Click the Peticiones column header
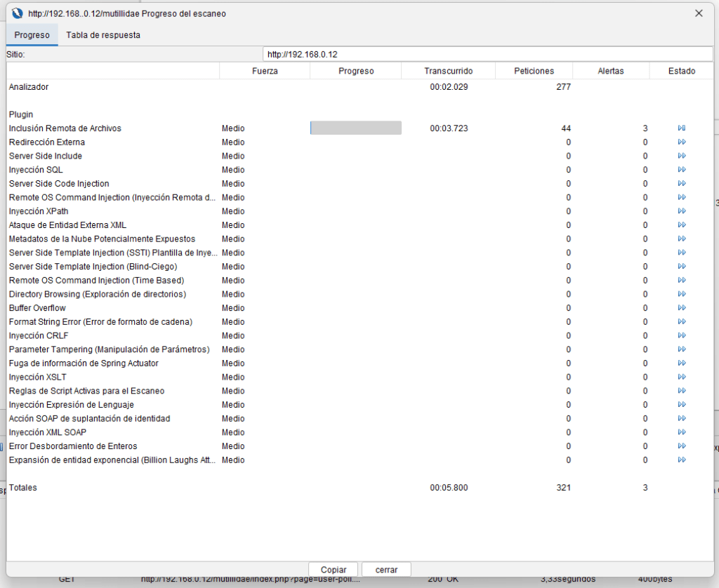The image size is (719, 588). [x=534, y=71]
